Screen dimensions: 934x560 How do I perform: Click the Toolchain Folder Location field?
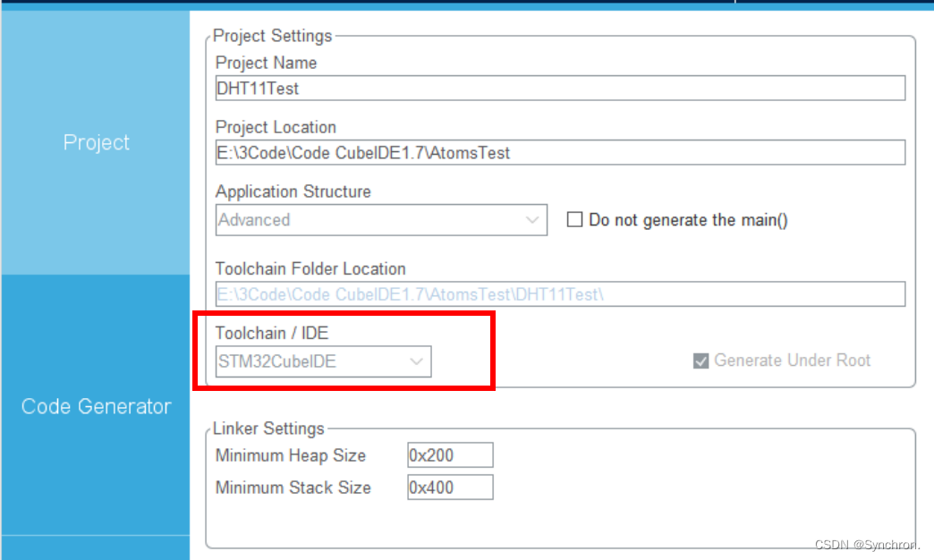click(x=559, y=293)
